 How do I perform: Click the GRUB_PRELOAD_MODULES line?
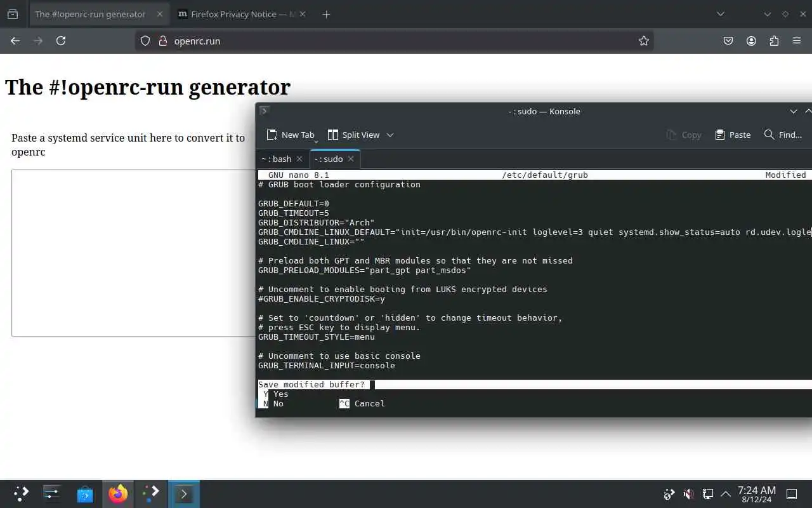click(365, 270)
